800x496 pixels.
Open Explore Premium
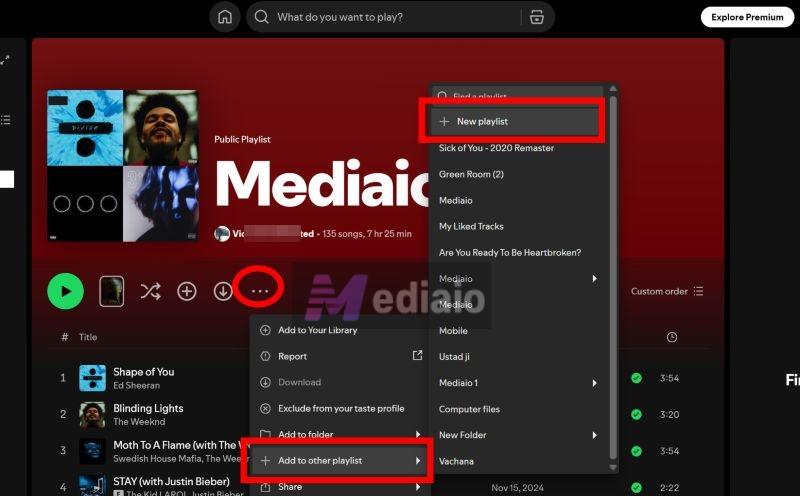pyautogui.click(x=747, y=17)
